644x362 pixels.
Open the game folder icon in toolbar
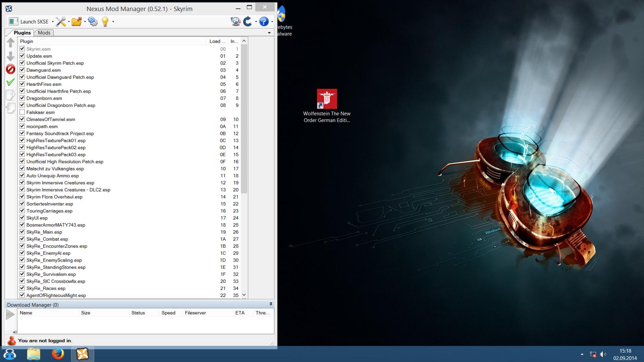(x=77, y=21)
